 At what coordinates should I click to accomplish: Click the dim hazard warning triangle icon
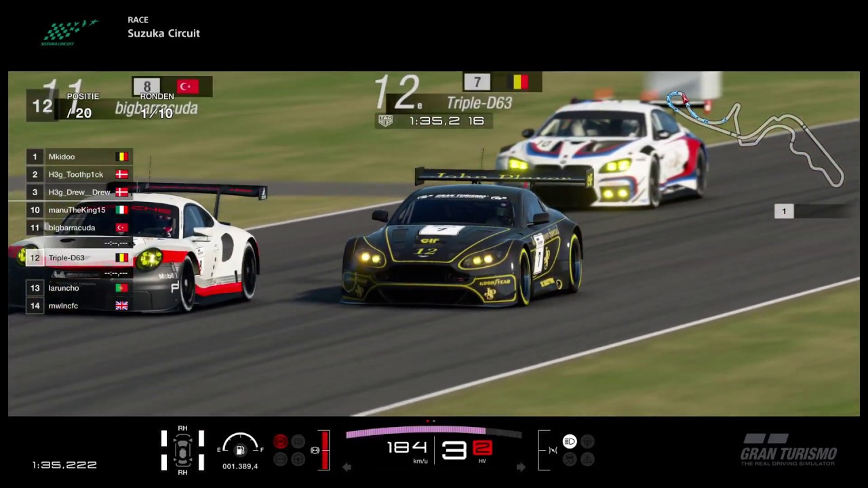point(587,459)
